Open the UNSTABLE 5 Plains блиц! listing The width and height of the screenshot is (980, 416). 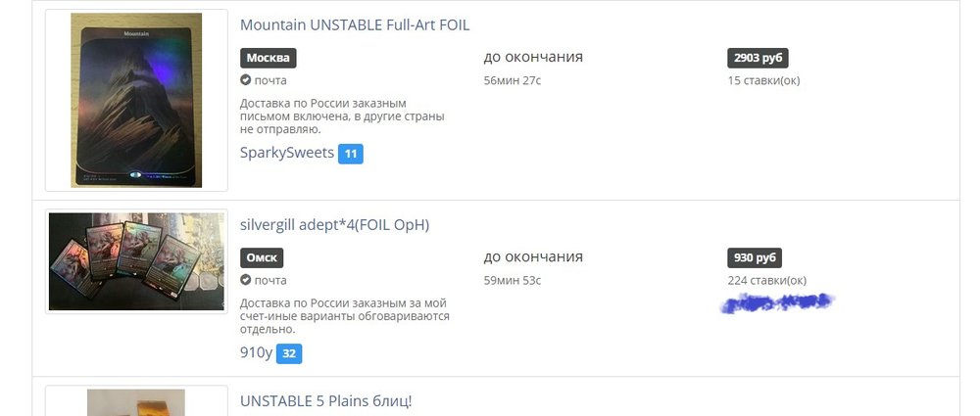tap(325, 400)
